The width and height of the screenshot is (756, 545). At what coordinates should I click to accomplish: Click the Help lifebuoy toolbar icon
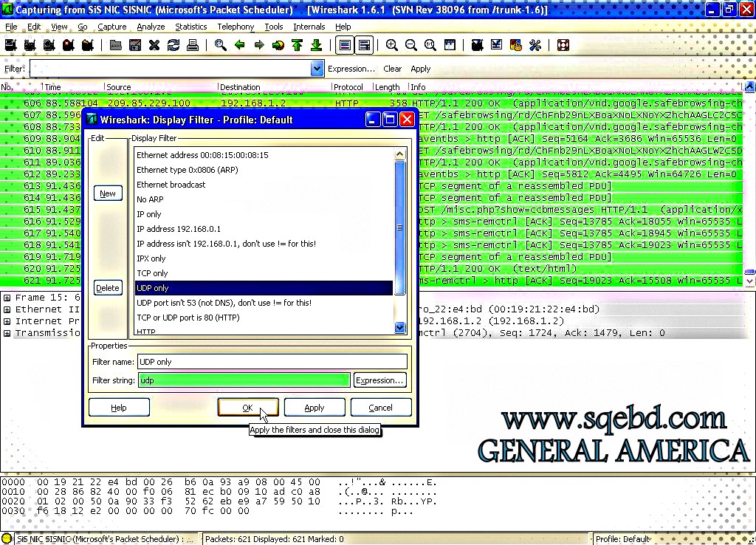[x=563, y=46]
